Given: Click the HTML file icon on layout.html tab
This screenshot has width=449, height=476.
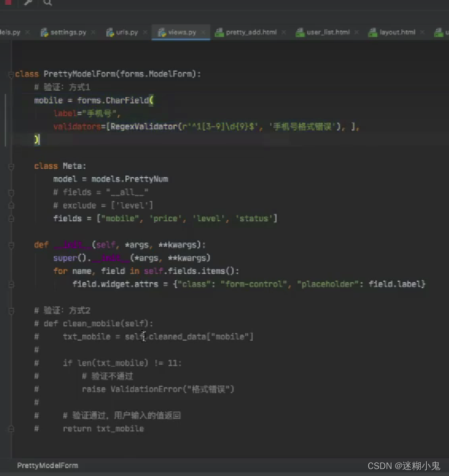Looking at the screenshot, I should click(373, 32).
